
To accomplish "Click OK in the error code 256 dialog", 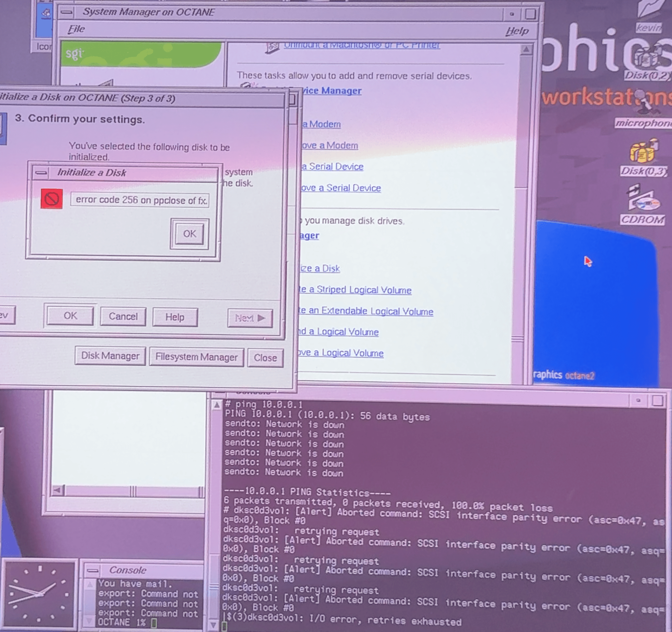I will (189, 234).
